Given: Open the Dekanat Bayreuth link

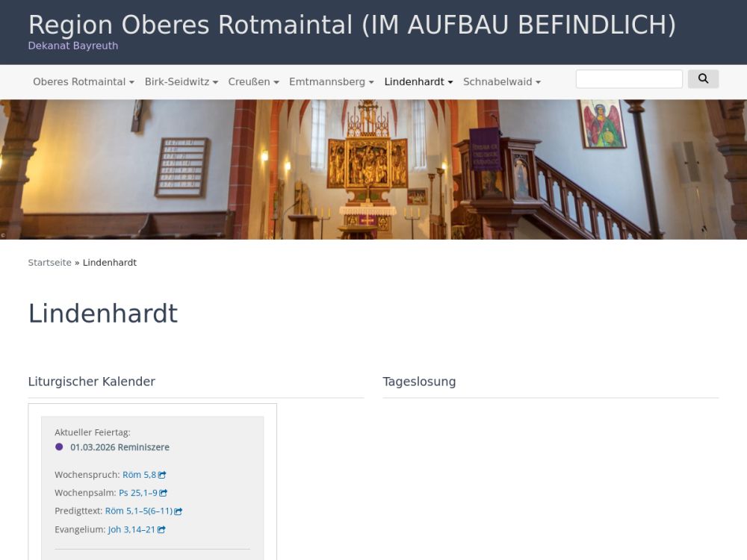Looking at the screenshot, I should tap(73, 46).
